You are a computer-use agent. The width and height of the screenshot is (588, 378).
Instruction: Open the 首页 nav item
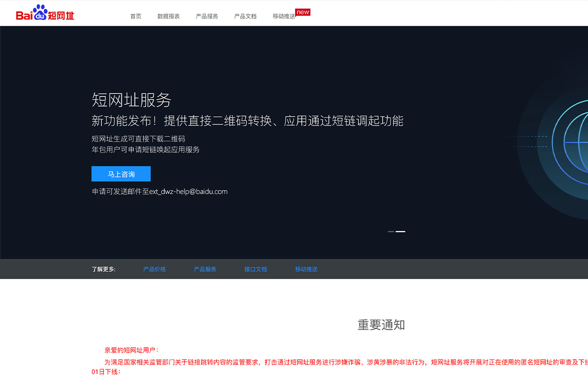(135, 16)
